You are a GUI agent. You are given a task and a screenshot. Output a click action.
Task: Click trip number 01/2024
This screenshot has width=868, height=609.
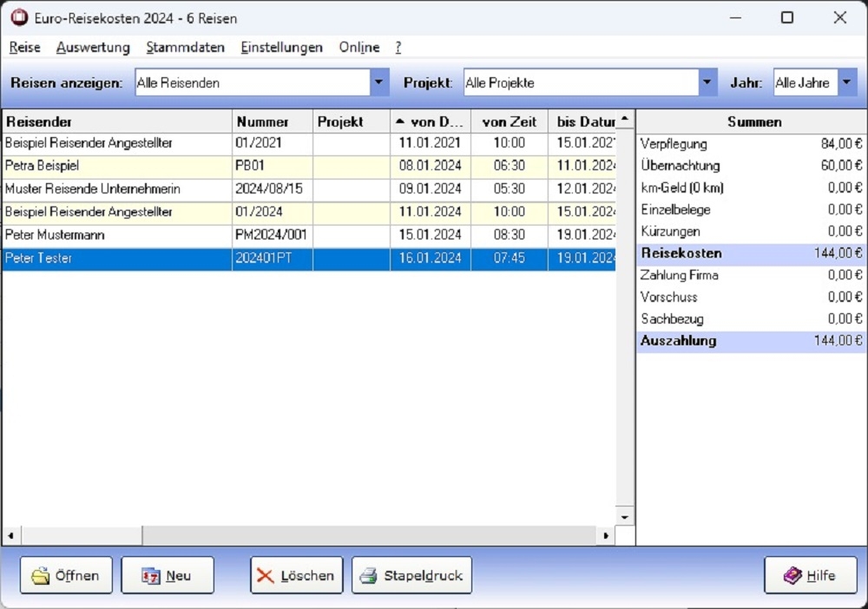coord(259,212)
